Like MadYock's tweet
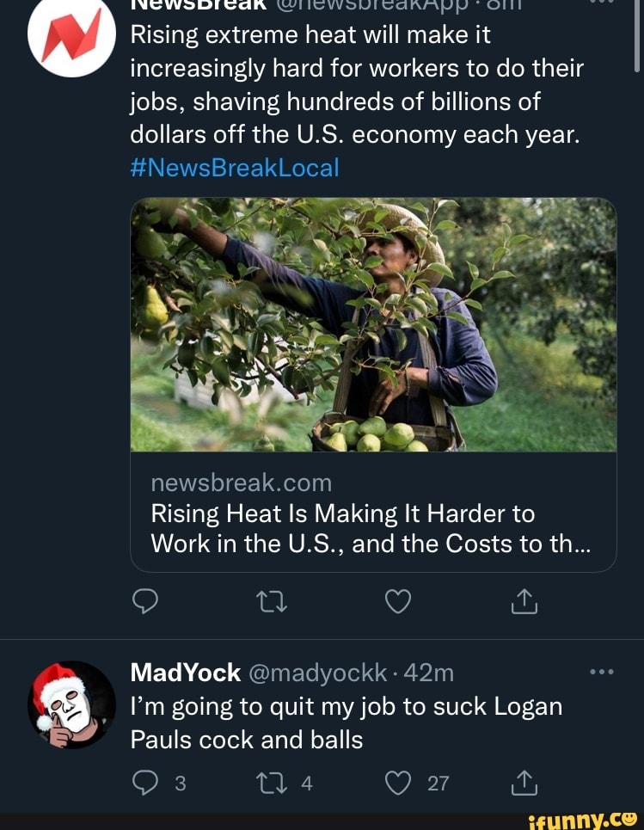Viewport: 644px width, 830px height. 397,783
